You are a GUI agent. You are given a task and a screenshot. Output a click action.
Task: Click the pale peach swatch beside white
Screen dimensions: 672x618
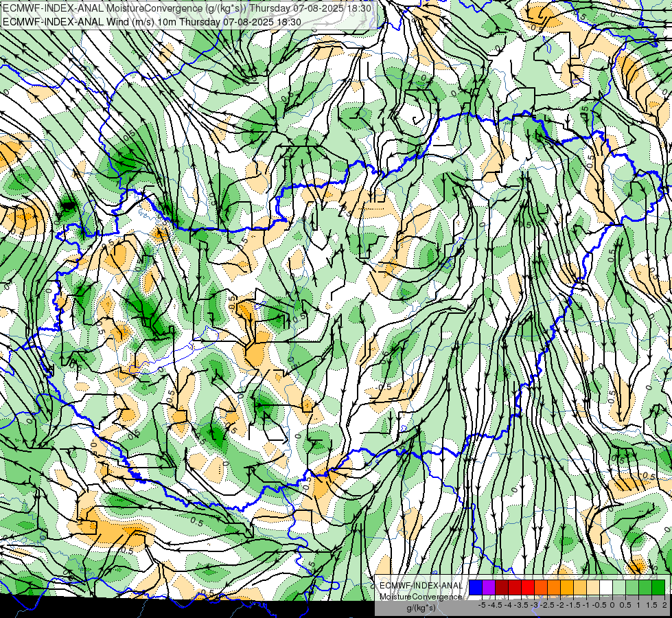point(593,587)
